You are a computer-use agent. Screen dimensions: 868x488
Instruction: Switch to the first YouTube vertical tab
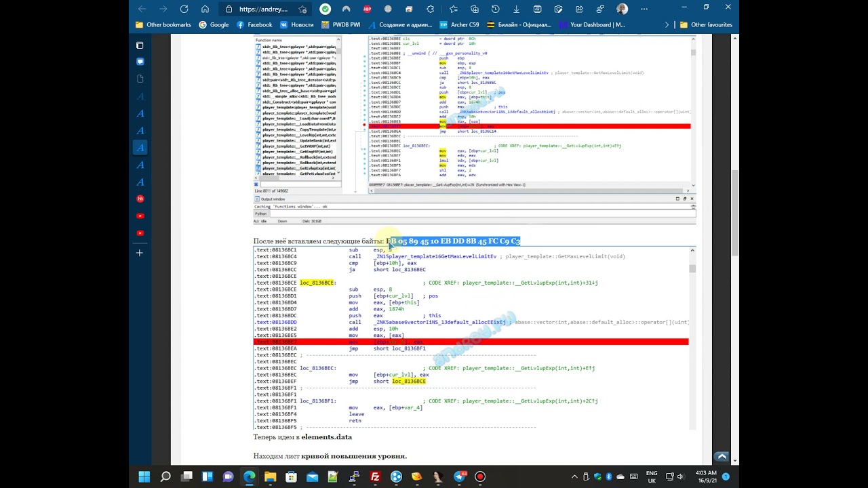coord(140,216)
